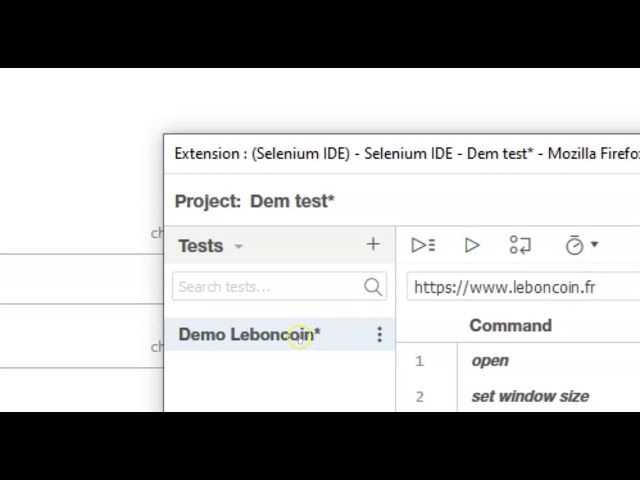This screenshot has height=480, width=640.
Task: Click row number 2 in command table
Action: (420, 397)
